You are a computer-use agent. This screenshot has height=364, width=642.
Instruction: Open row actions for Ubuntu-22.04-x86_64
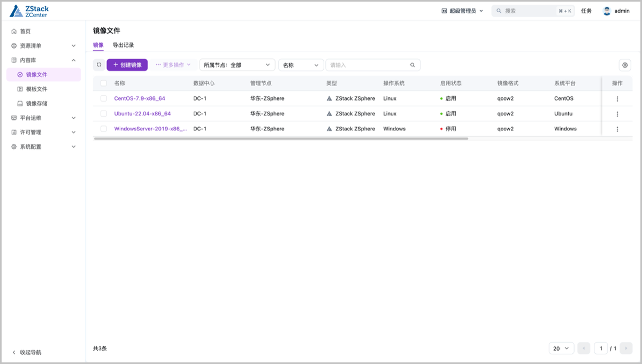[x=617, y=114]
